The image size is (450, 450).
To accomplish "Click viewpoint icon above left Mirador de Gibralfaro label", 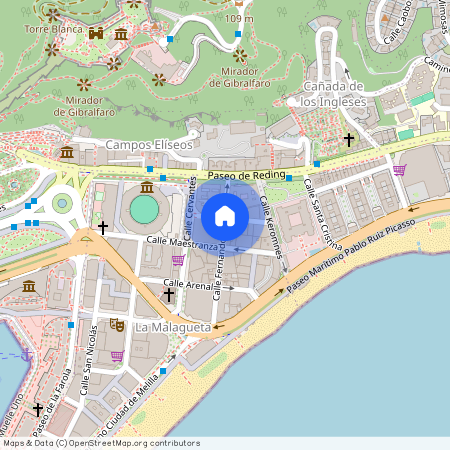I will coord(84,85).
